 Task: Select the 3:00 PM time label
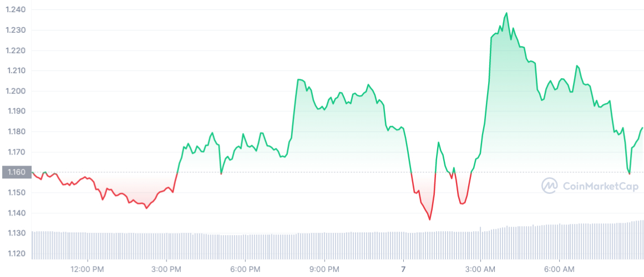[x=166, y=270]
